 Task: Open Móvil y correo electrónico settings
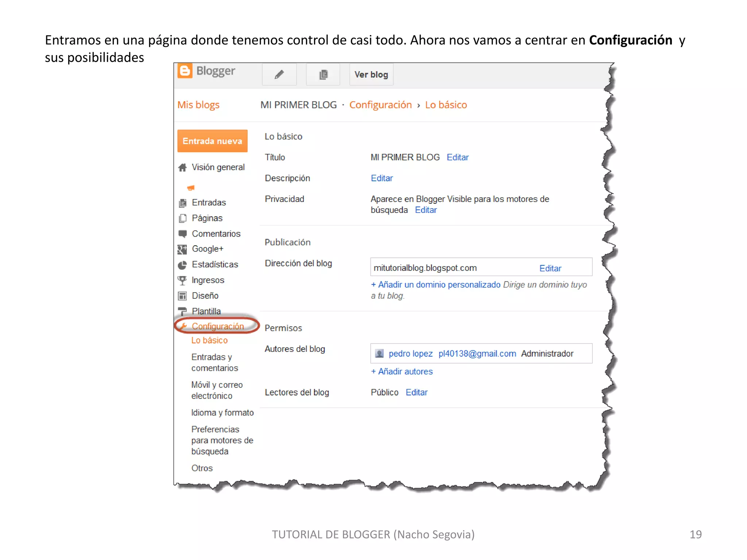[217, 390]
